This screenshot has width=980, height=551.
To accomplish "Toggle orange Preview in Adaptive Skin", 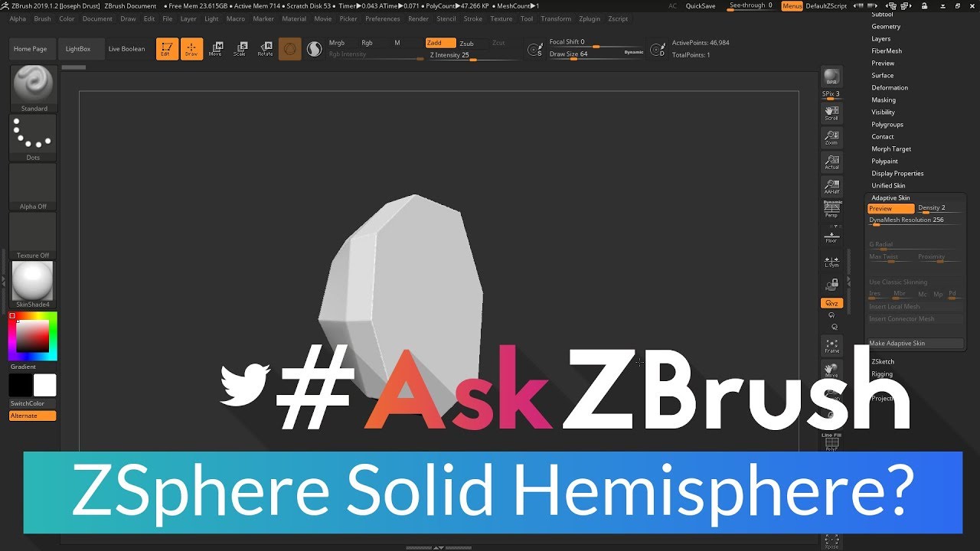I will [891, 208].
